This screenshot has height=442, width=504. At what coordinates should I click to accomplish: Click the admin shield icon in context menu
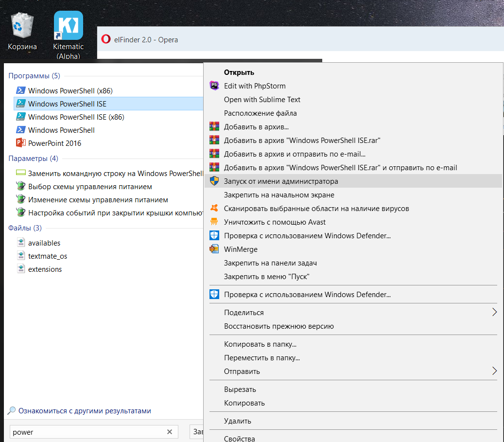click(214, 181)
